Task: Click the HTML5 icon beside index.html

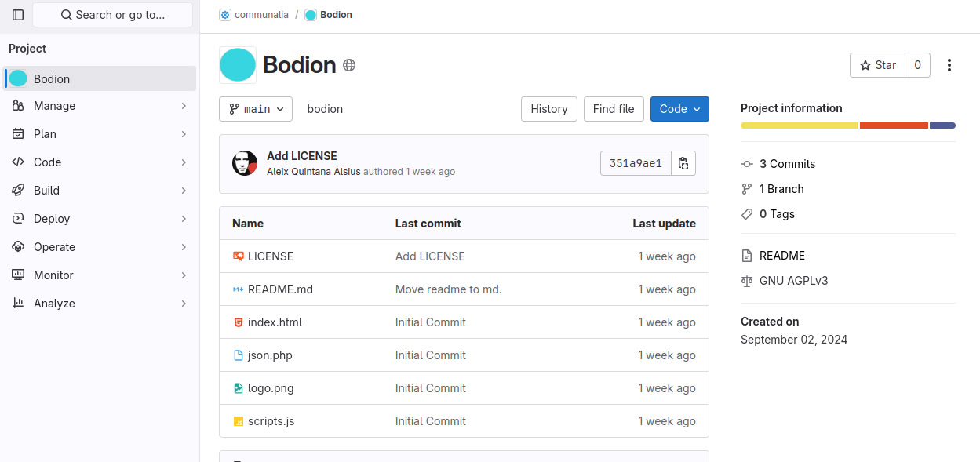Action: point(239,322)
